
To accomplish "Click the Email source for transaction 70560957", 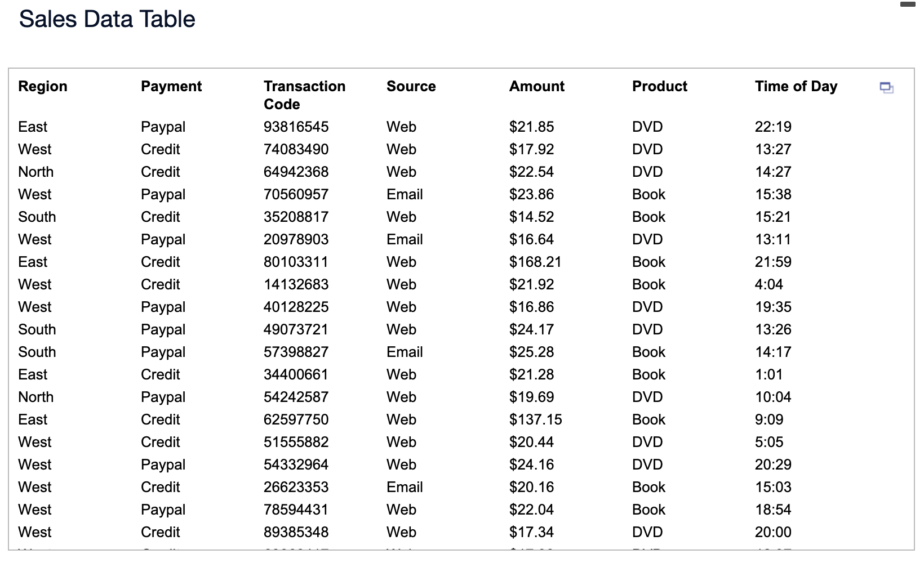I will 404,194.
